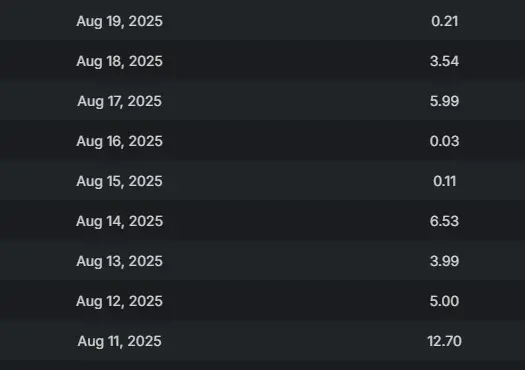
Task: Select the Aug 16, 2025 date
Action: (x=120, y=141)
